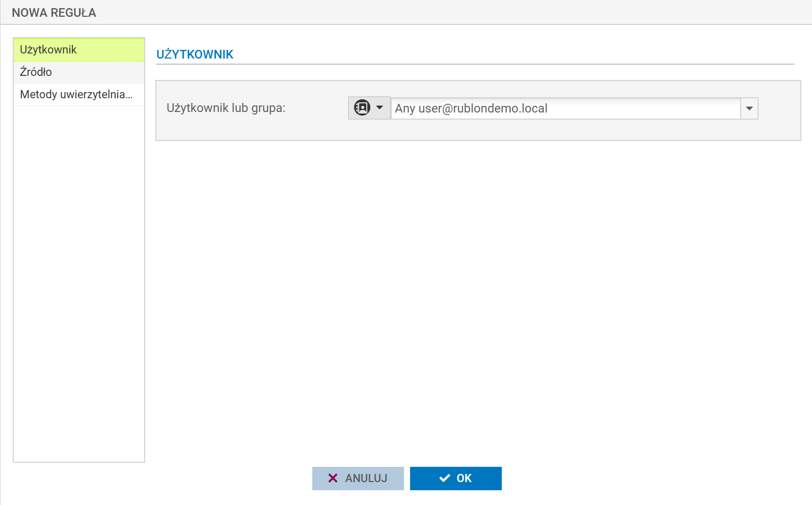
Task: Click the X icon on ANULUJ
Action: pyautogui.click(x=333, y=478)
